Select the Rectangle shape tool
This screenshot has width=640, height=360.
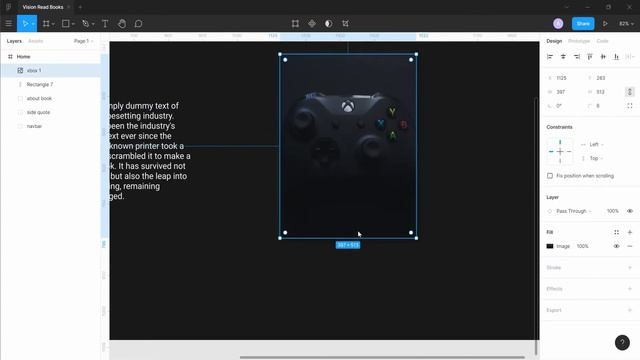65,24
